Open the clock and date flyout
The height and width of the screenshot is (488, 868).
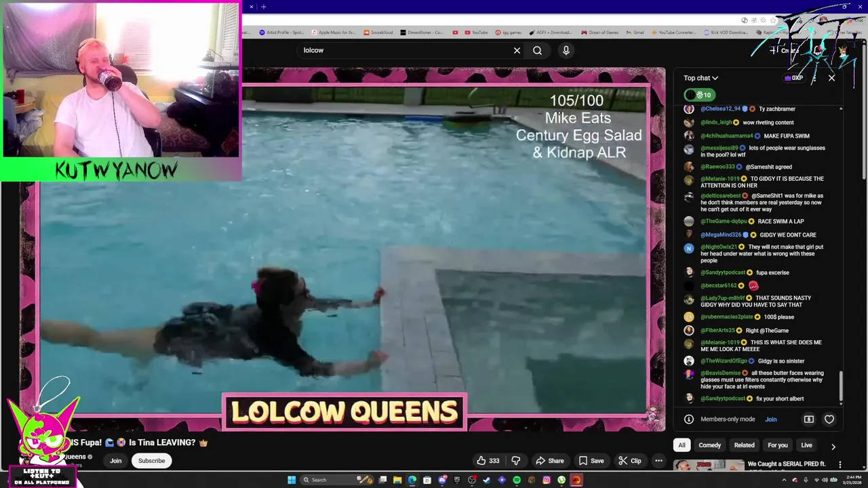[854, 480]
